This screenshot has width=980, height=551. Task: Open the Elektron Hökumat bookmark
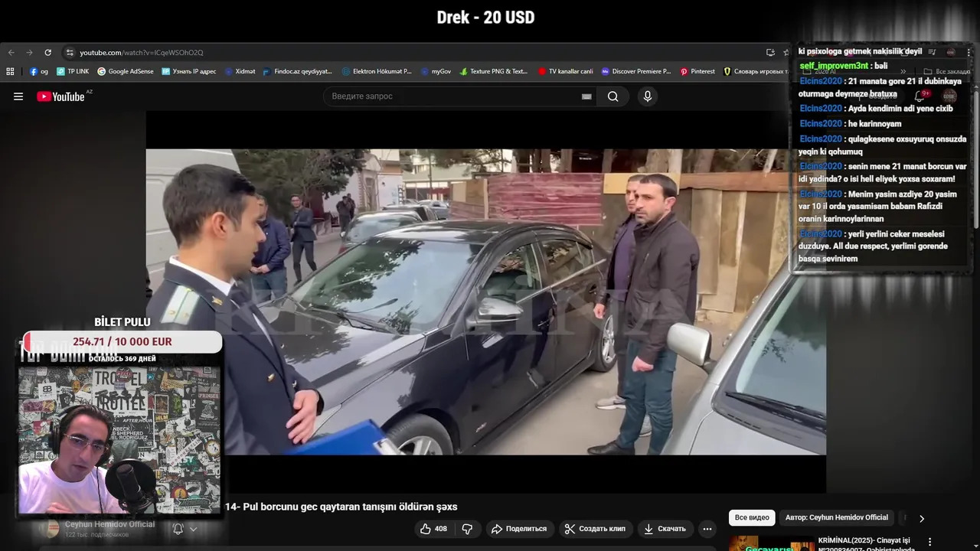pyautogui.click(x=377, y=71)
